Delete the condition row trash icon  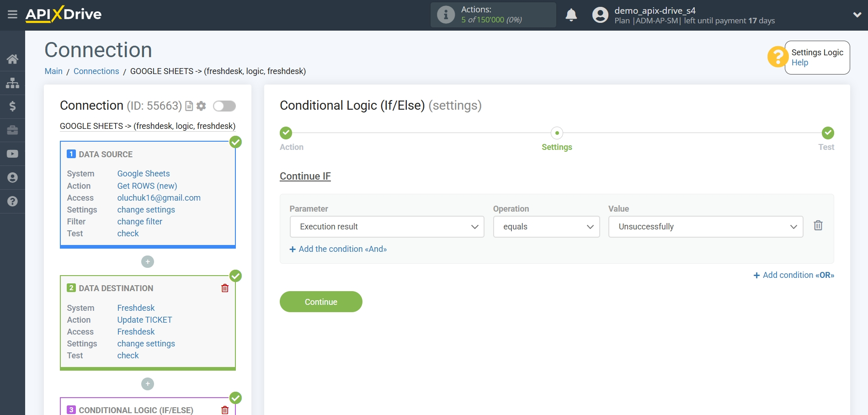(x=818, y=225)
